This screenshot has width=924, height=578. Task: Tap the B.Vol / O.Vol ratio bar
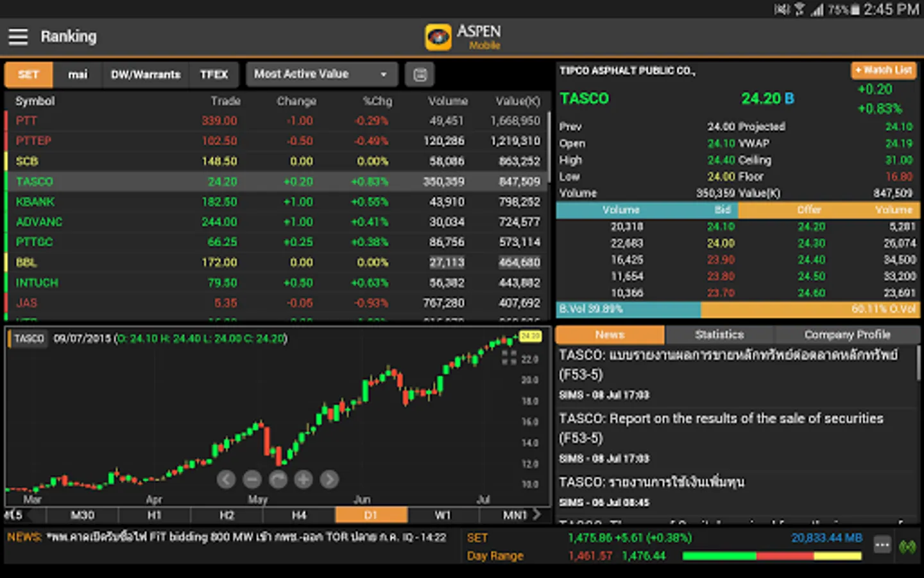[x=738, y=310]
